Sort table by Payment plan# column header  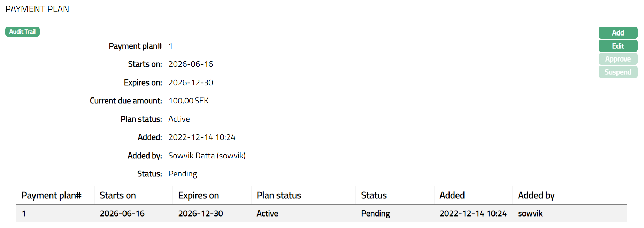52,195
